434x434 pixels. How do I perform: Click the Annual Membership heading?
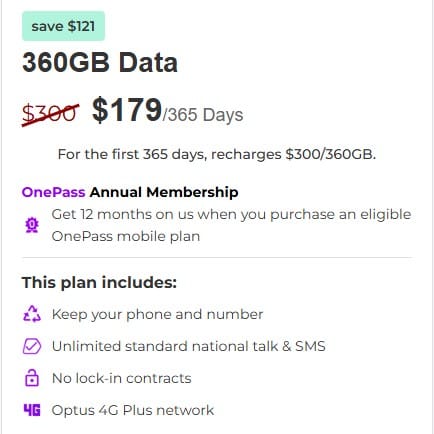[x=164, y=192]
